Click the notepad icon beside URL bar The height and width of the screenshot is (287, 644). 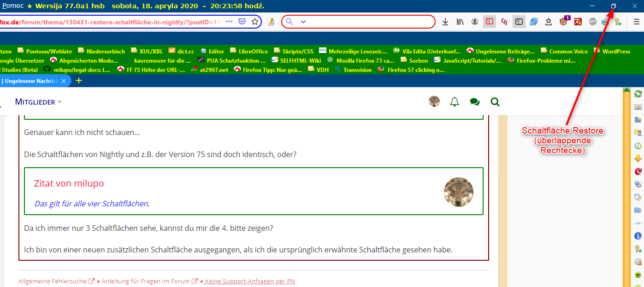272,22
